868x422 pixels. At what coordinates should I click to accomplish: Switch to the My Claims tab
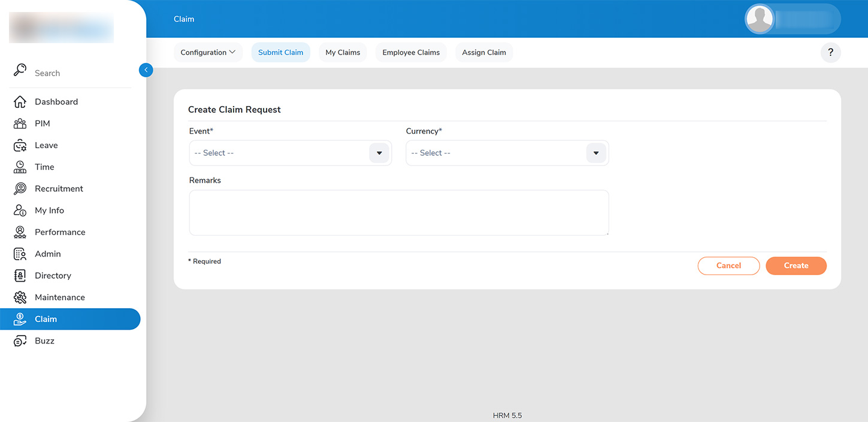(343, 53)
